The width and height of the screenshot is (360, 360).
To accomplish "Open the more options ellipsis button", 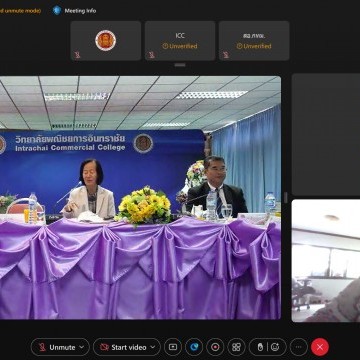I will pos(299,347).
